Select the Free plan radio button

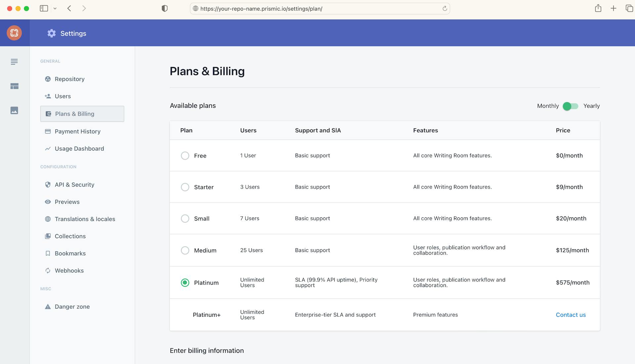[x=185, y=156]
